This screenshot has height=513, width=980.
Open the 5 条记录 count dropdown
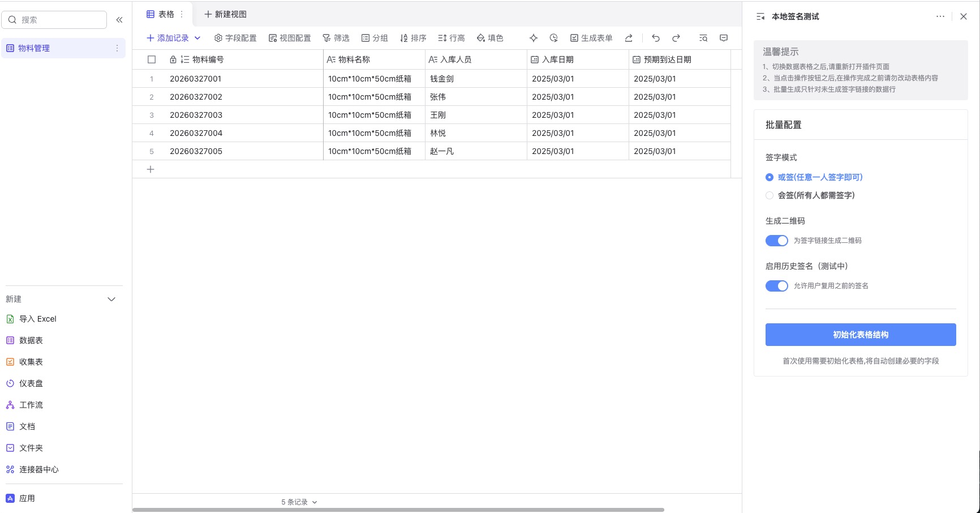pyautogui.click(x=299, y=502)
